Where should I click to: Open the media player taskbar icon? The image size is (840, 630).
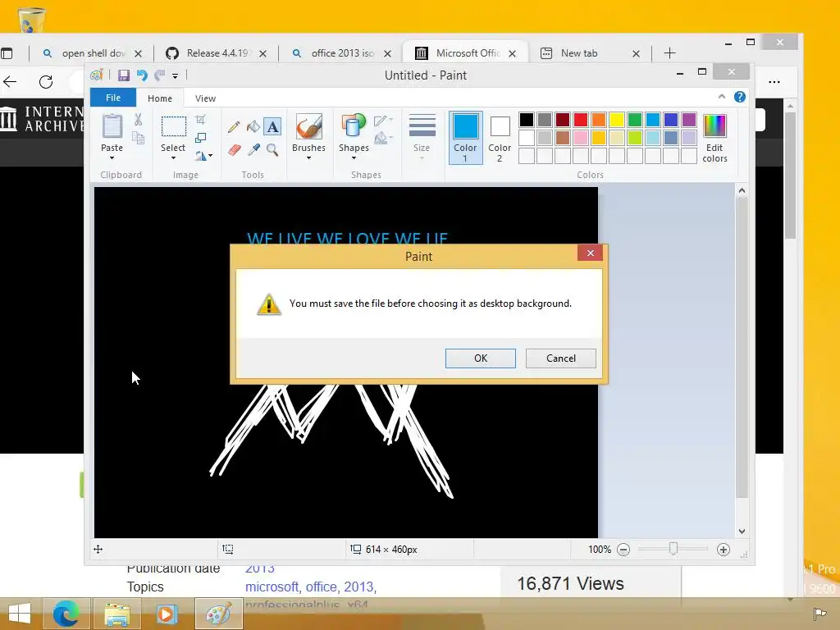point(167,614)
